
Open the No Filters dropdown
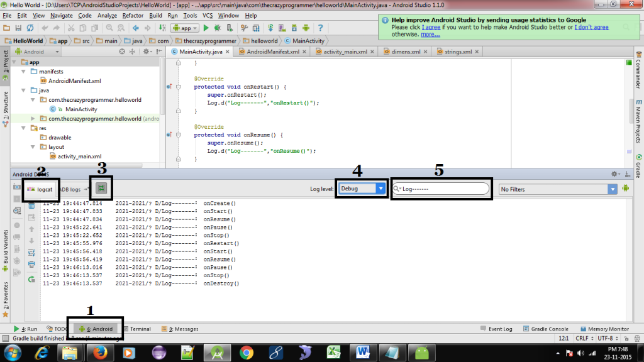click(557, 189)
